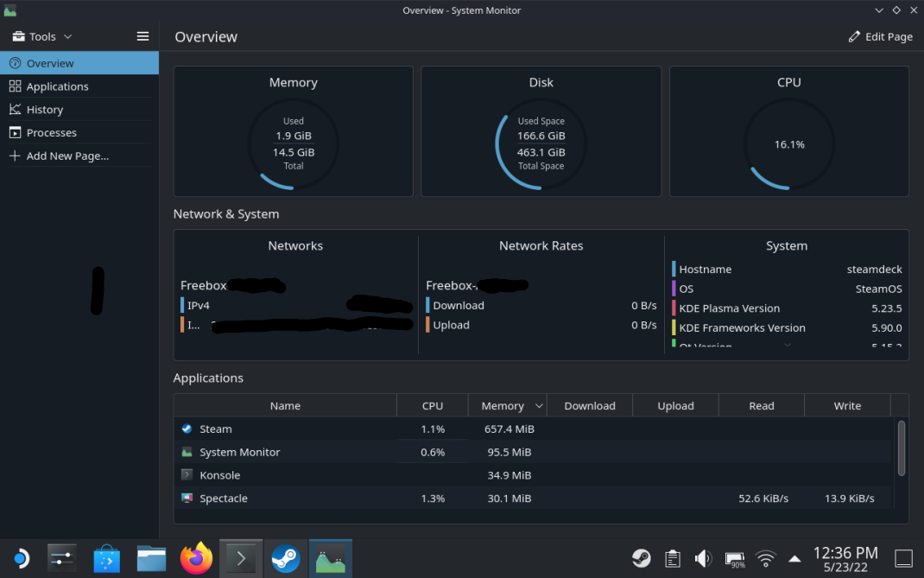Open Dolphin file manager from taskbar
The height and width of the screenshot is (578, 924).
point(151,558)
